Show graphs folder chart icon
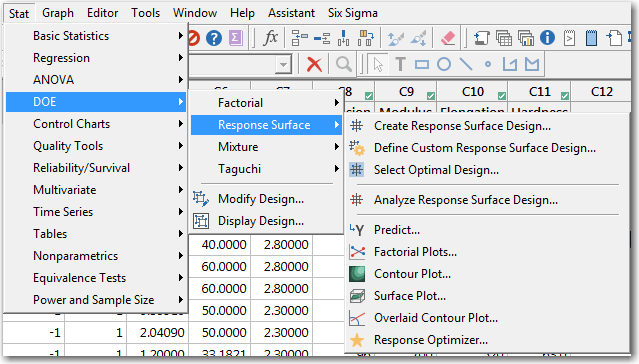 tap(526, 38)
